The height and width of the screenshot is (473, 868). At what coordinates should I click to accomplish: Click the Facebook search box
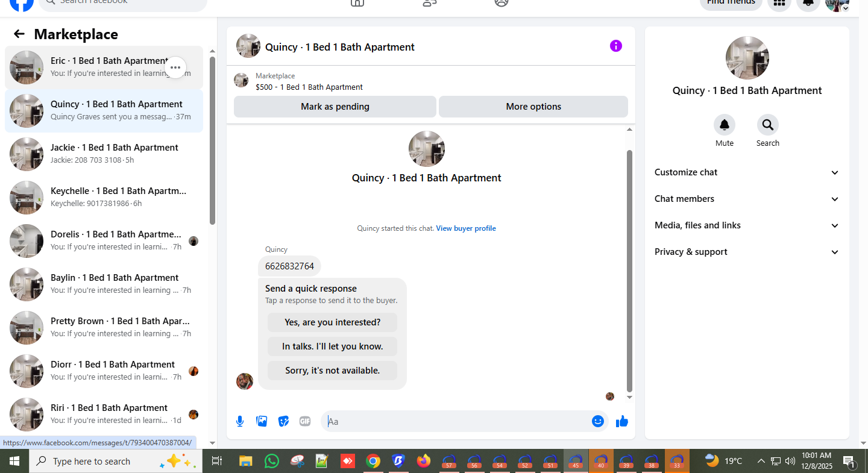123,3
